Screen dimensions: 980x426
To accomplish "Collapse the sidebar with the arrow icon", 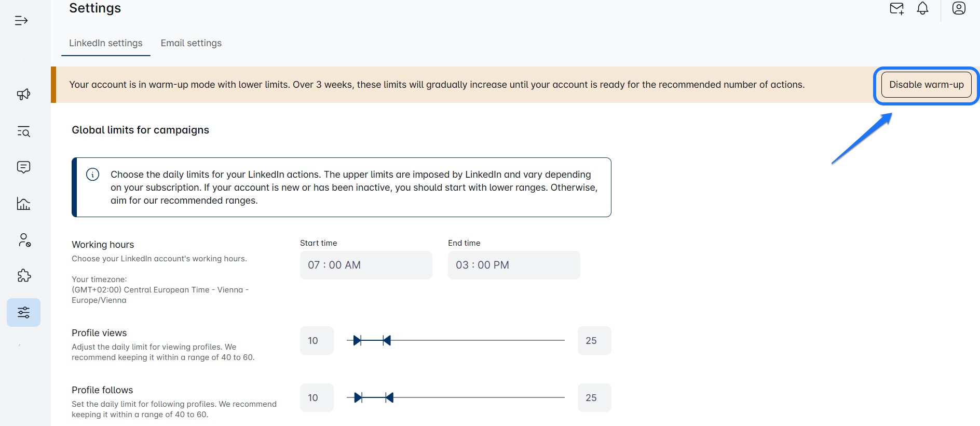I will click(21, 21).
